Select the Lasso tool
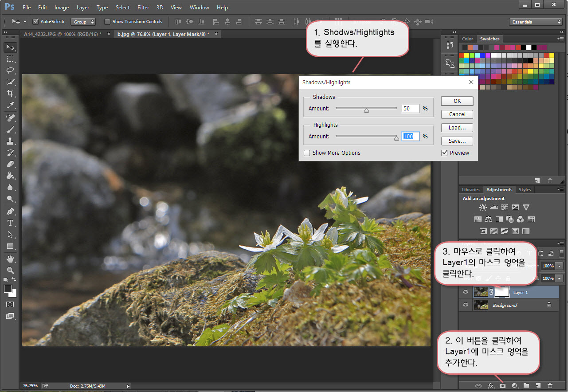 coord(10,71)
